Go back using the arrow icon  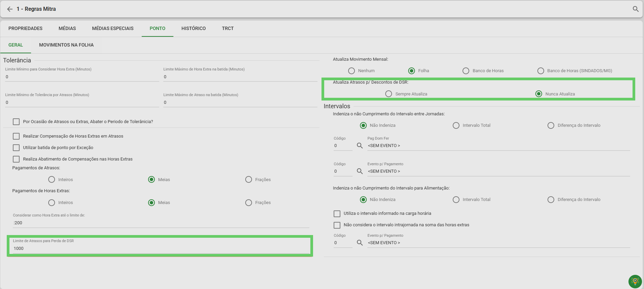click(10, 9)
